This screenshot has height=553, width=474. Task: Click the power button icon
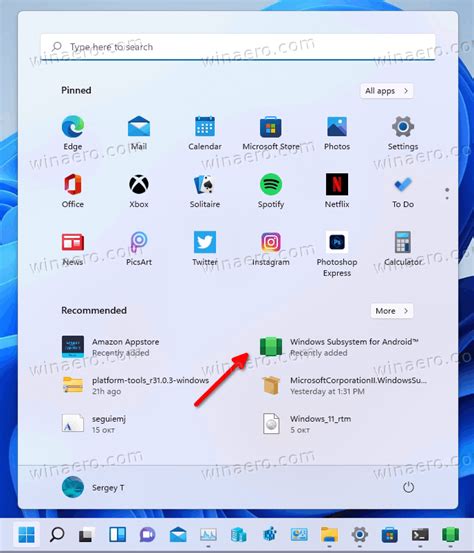click(x=408, y=487)
